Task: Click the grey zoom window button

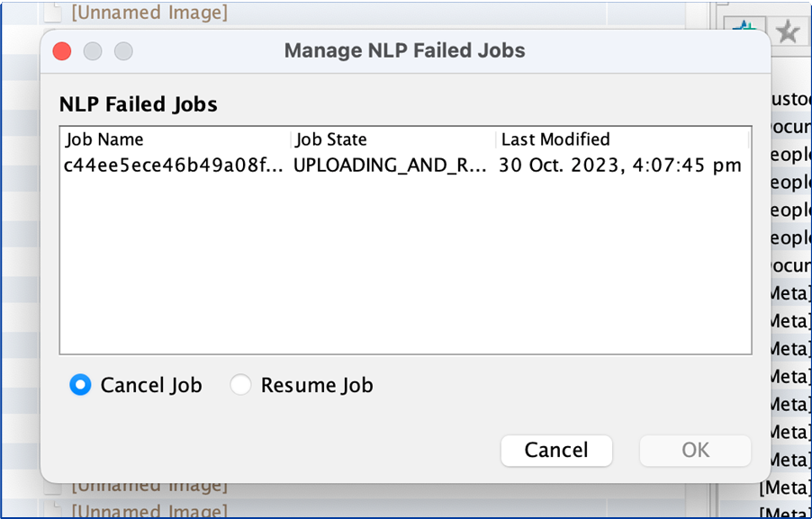Action: click(x=123, y=51)
